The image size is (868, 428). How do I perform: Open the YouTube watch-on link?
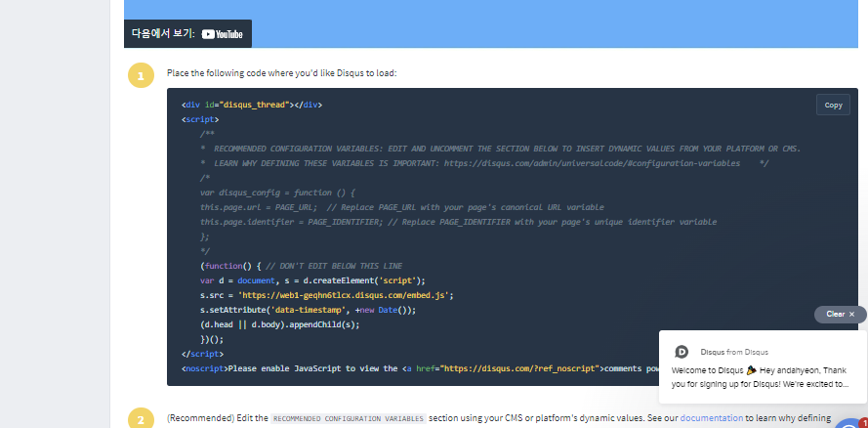pyautogui.click(x=187, y=34)
